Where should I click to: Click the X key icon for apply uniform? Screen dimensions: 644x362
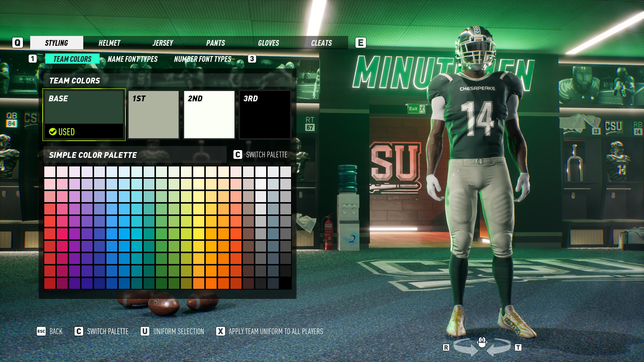point(220,331)
